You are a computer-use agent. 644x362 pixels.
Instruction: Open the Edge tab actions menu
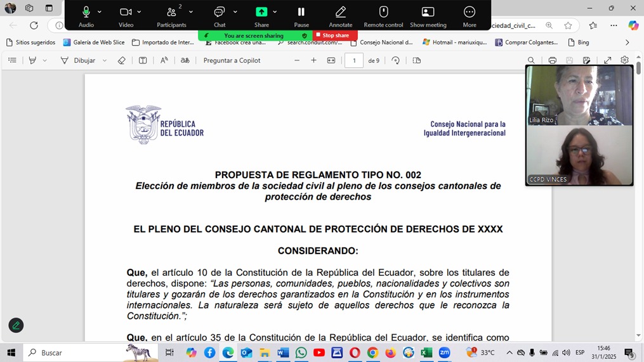[49, 8]
